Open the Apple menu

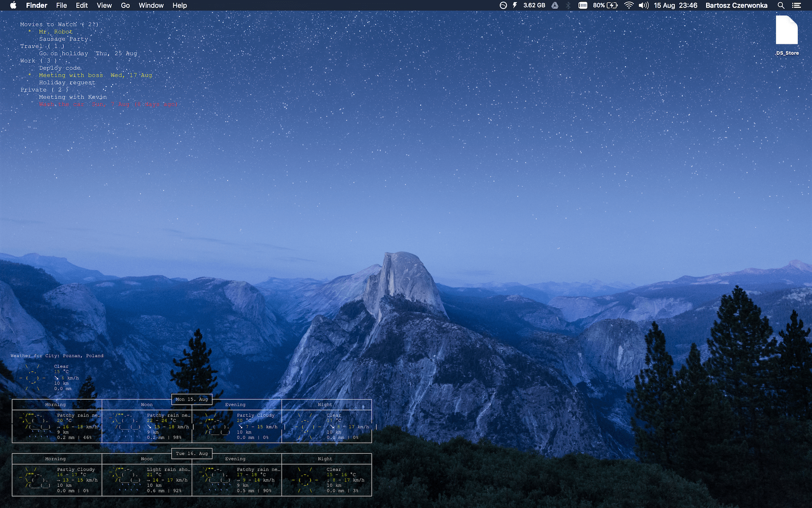(13, 6)
